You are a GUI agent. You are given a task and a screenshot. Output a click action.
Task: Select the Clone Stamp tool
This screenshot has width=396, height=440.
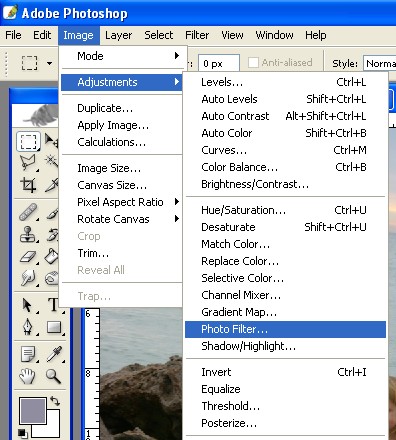tap(28, 234)
